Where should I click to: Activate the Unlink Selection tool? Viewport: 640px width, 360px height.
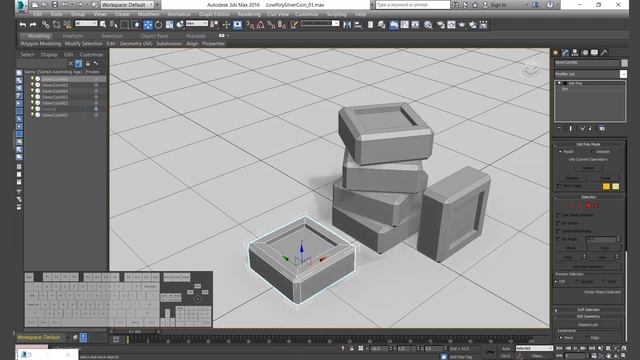click(56, 25)
